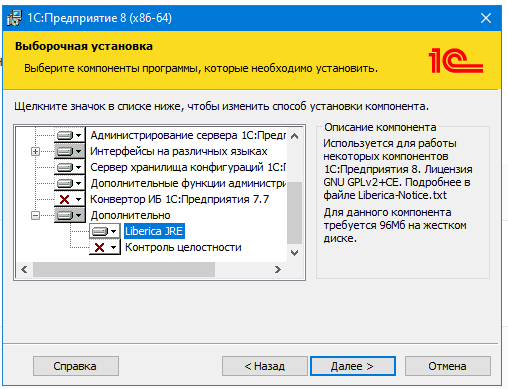508x389 pixels.
Task: Collapse the Дополнительно tree node
Action: [x=35, y=216]
